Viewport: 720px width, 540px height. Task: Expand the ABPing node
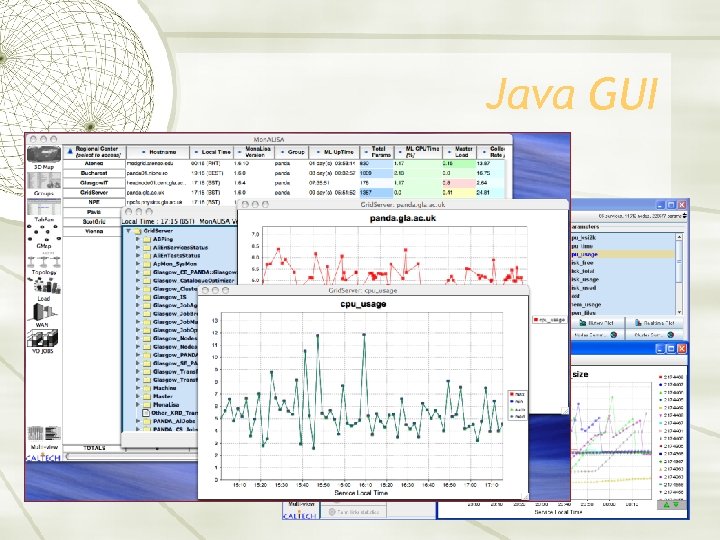coord(138,239)
